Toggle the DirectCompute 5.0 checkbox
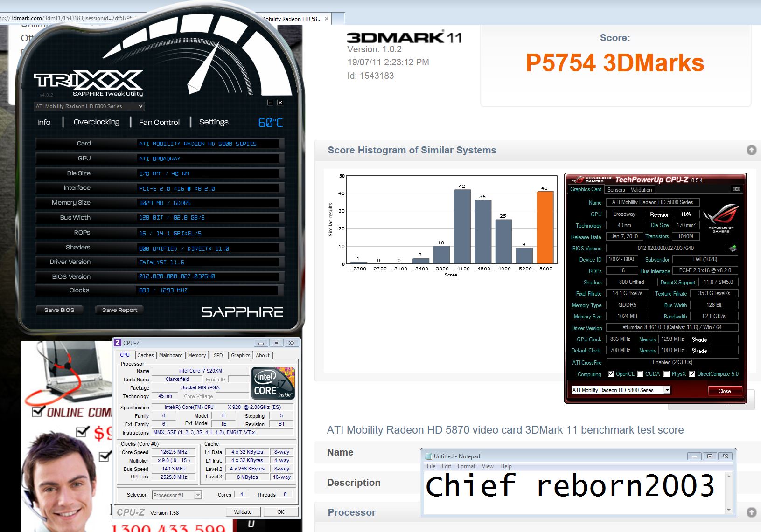761x532 pixels. point(692,374)
